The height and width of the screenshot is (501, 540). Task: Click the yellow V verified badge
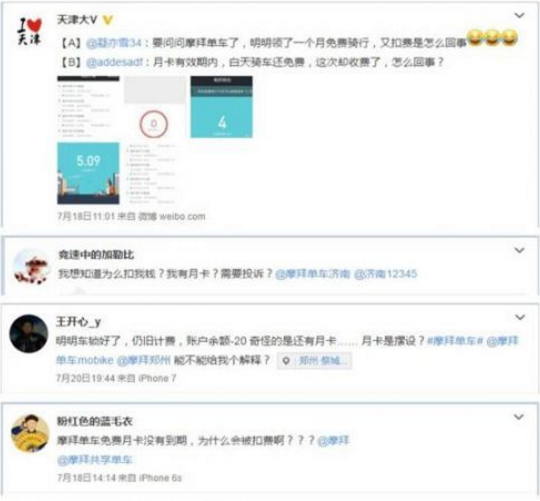(108, 20)
